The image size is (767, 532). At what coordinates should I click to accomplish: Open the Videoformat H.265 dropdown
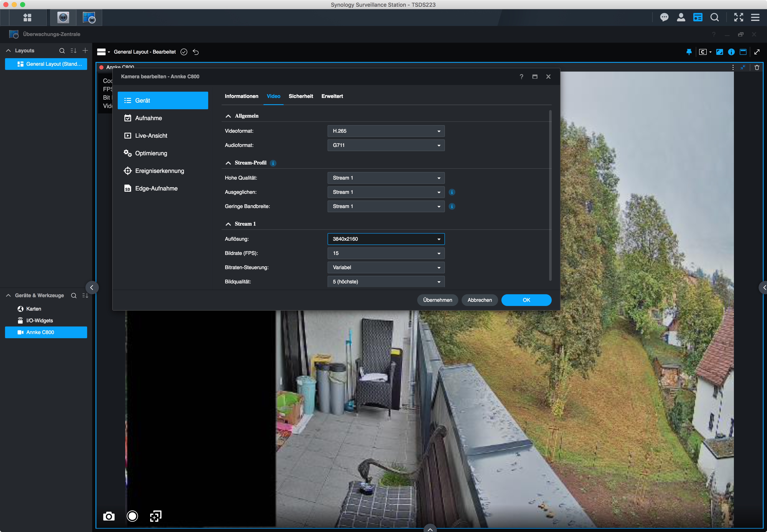click(x=386, y=131)
